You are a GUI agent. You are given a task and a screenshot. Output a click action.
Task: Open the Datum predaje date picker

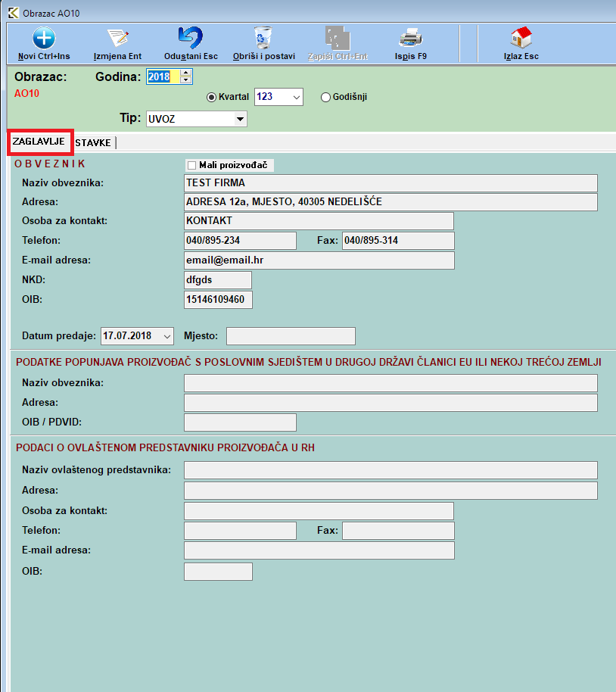tap(166, 336)
